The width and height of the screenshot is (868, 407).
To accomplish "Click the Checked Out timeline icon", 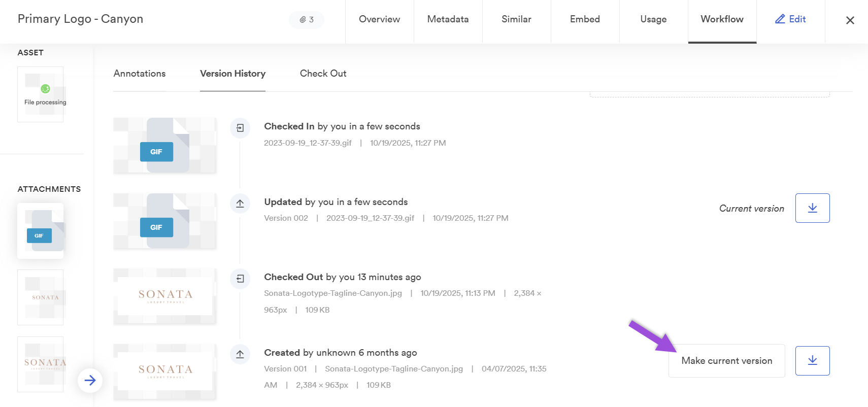I will [x=240, y=279].
